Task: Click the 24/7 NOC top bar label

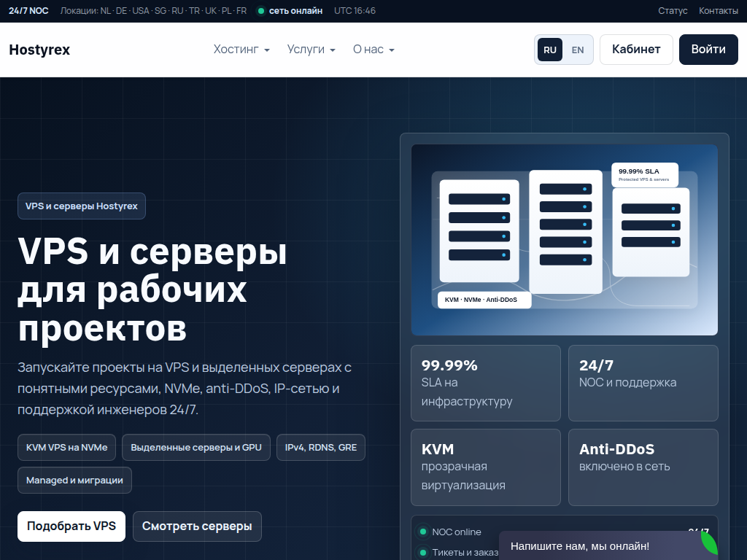Action: 28,10
